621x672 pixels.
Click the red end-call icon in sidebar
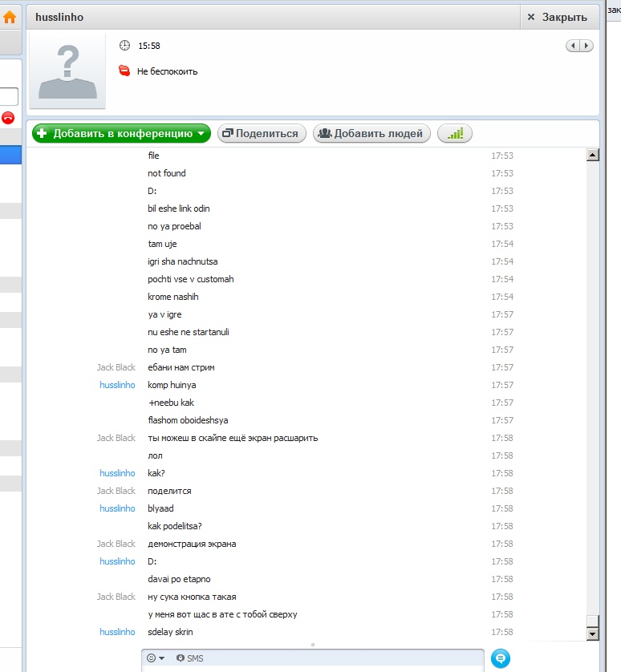click(x=8, y=117)
